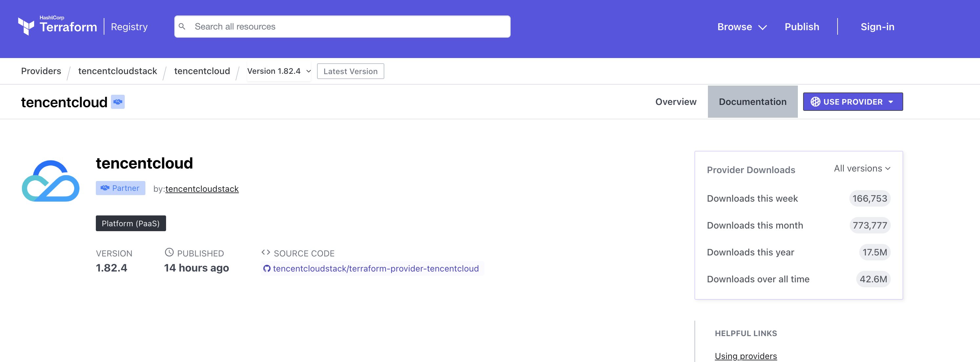Image resolution: width=980 pixels, height=362 pixels.
Task: Click the '14 hours ago' published text
Action: click(x=196, y=268)
